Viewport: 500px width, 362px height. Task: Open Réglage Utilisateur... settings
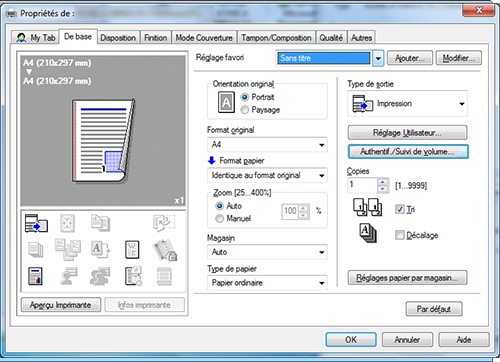coord(407,133)
